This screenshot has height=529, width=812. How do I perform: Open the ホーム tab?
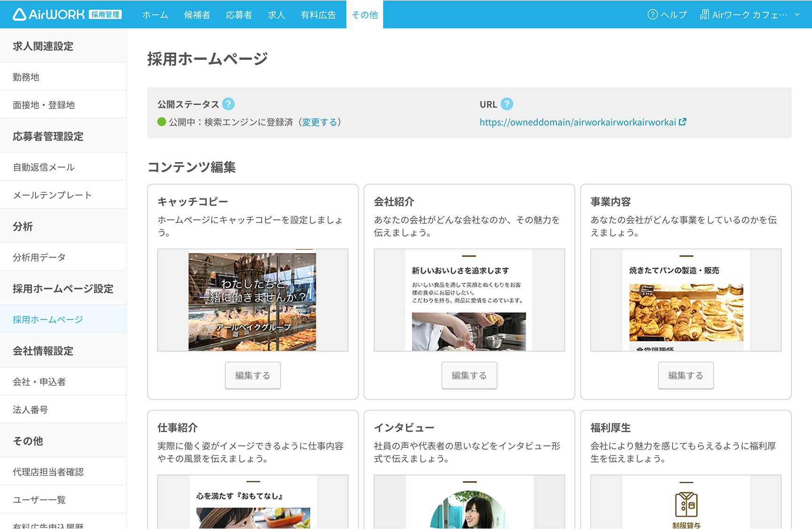pos(155,15)
